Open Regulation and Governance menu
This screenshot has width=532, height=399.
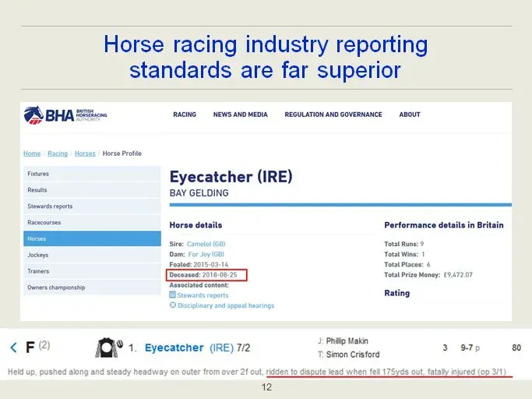333,115
